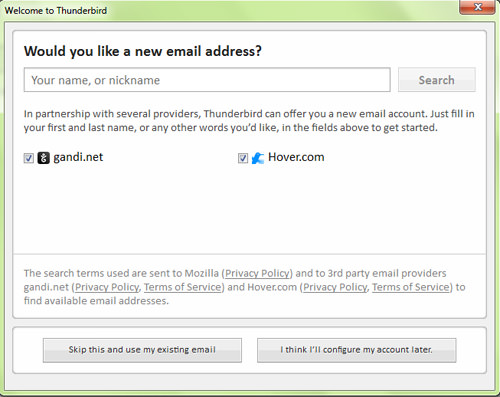Click the Welcome to Thunderbird title bar text
The height and width of the screenshot is (397, 500).
point(56,10)
